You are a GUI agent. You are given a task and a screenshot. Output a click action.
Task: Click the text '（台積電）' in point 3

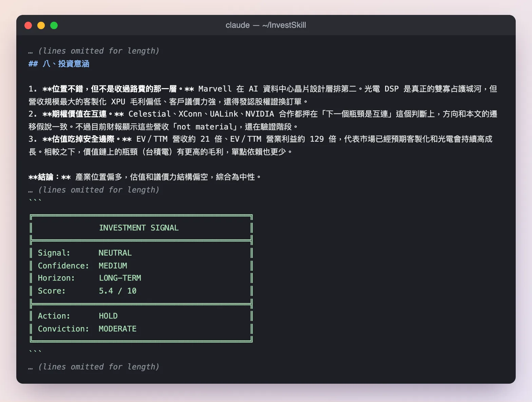pyautogui.click(x=157, y=152)
